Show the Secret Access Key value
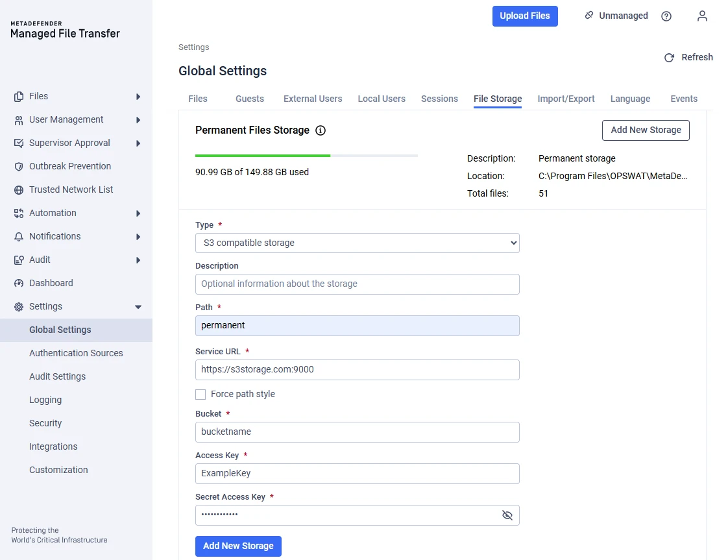Screen dimensions: 728x560 tap(507, 515)
